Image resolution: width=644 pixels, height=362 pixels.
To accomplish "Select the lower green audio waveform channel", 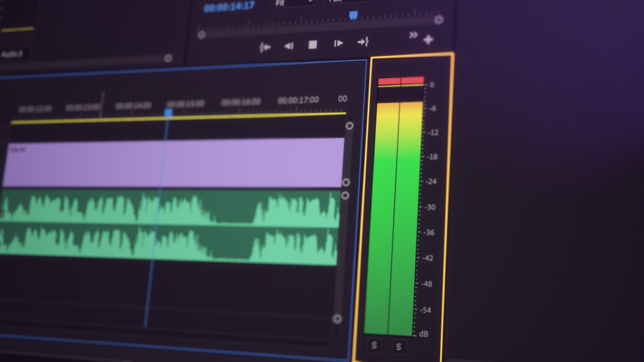I will (168, 245).
